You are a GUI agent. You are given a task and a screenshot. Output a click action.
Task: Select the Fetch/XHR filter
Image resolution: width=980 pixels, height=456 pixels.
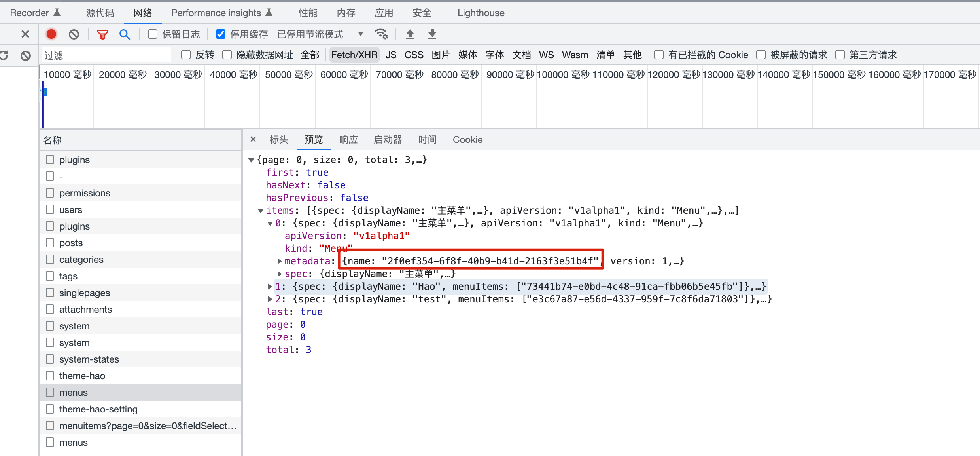[354, 55]
